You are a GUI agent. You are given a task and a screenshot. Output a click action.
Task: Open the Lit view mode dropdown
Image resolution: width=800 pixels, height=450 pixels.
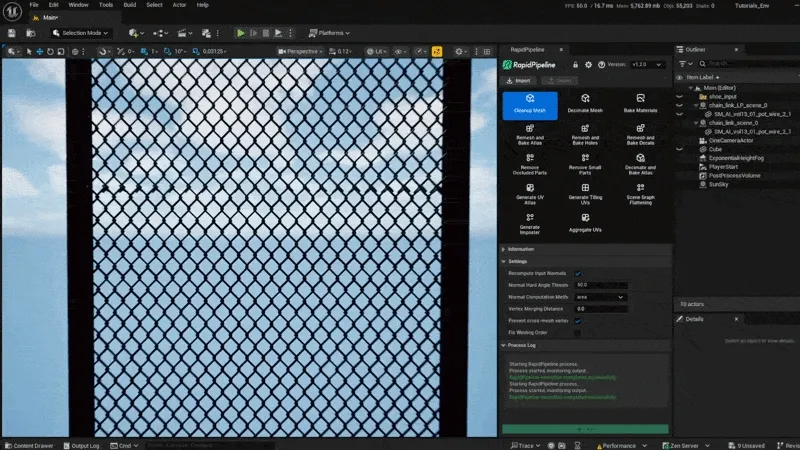tap(376, 52)
